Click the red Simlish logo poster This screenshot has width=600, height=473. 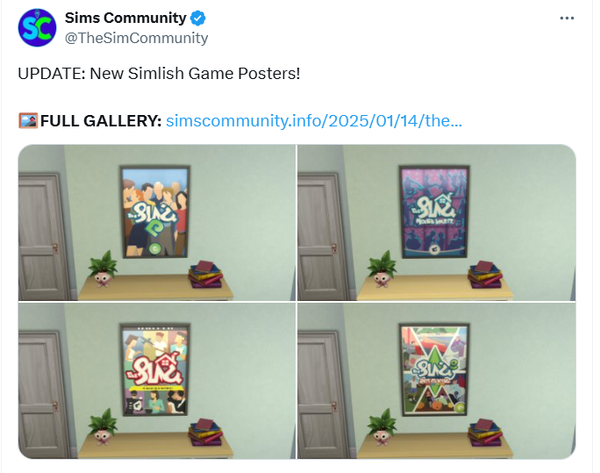pos(155,370)
